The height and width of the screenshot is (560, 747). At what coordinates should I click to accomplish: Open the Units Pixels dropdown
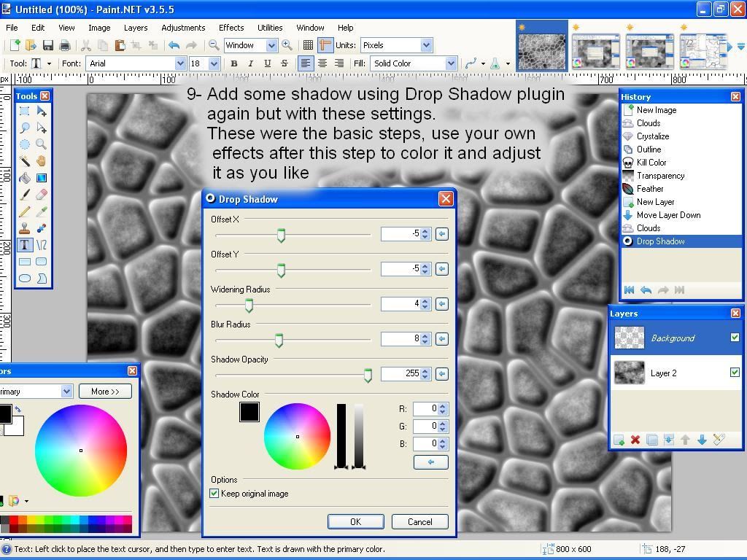coord(426,45)
